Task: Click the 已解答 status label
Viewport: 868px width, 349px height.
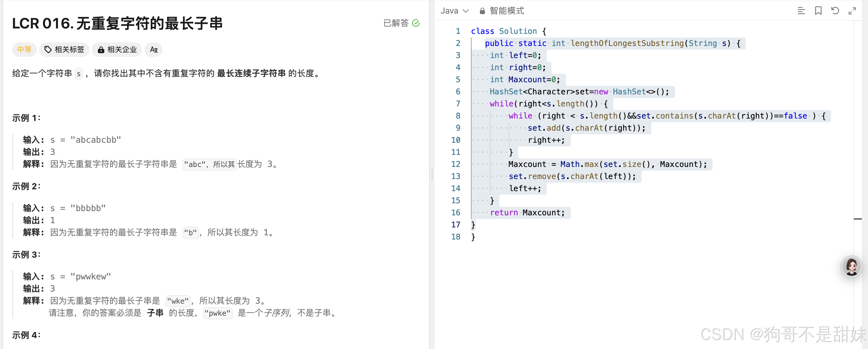Action: click(396, 23)
